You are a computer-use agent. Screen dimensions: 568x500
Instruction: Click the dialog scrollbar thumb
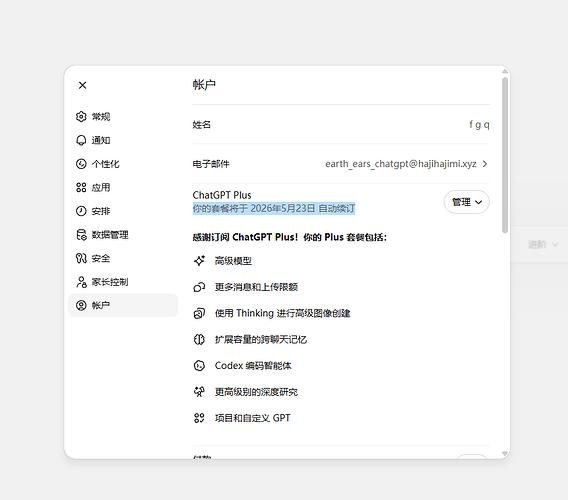505,155
